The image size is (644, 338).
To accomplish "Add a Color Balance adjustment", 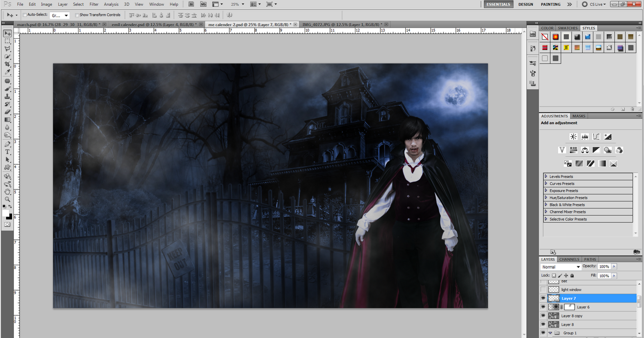I will [x=585, y=150].
